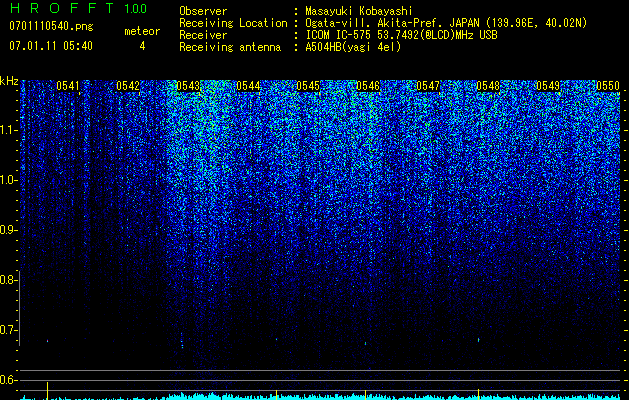Click the antenna value A504HB(yagi 4el)
The width and height of the screenshot is (629, 400).
[353, 47]
